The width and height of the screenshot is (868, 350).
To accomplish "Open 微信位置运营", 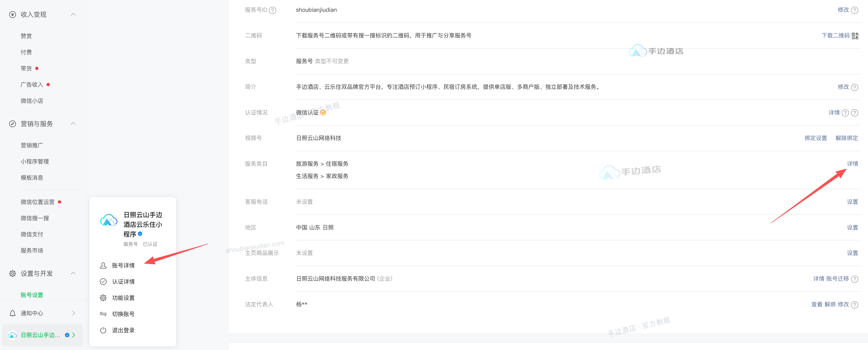I will click(37, 202).
